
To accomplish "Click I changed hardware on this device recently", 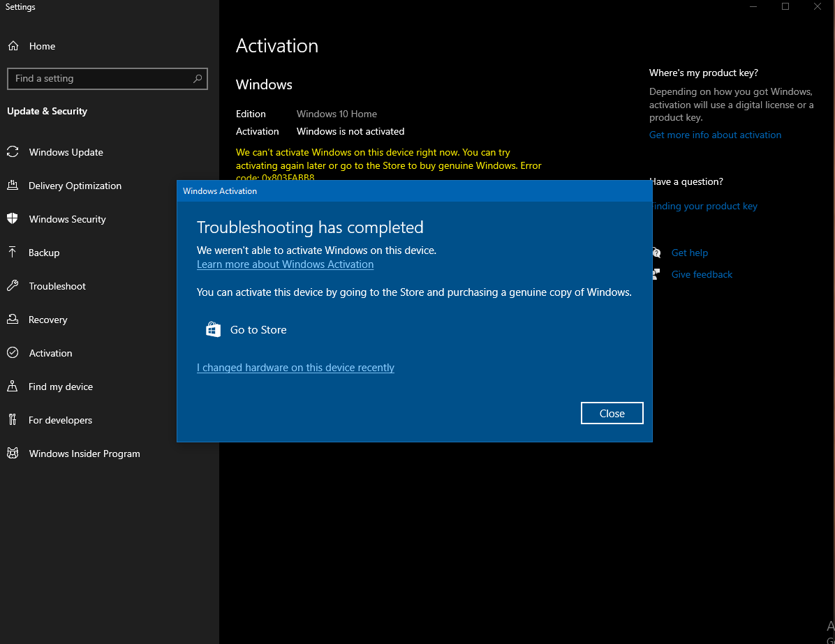I will [295, 368].
